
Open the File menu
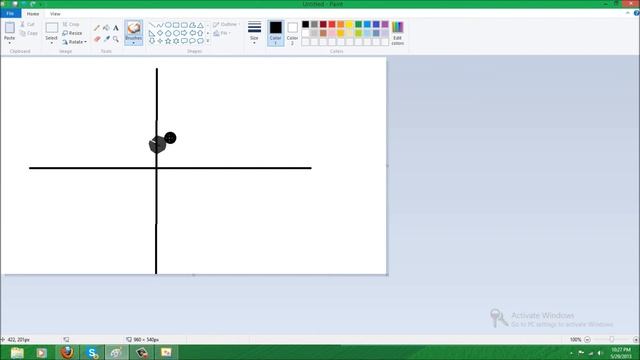10,13
